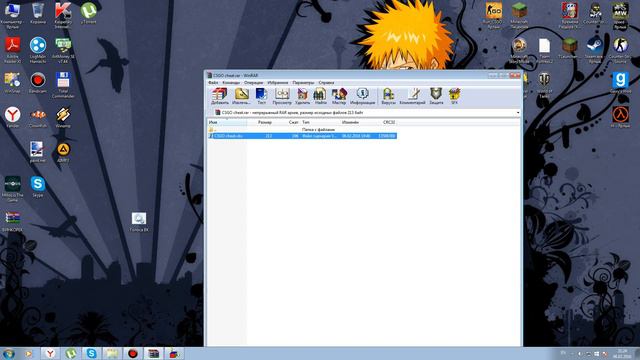This screenshot has width=640, height=360.
Task: Select the Total Commander desktop icon
Action: (x=63, y=85)
